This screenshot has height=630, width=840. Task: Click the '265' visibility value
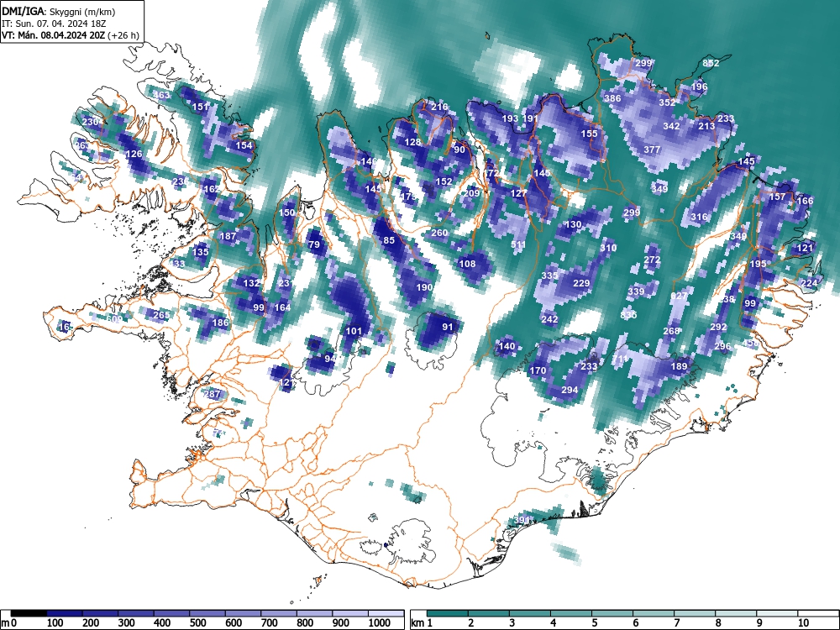click(161, 315)
